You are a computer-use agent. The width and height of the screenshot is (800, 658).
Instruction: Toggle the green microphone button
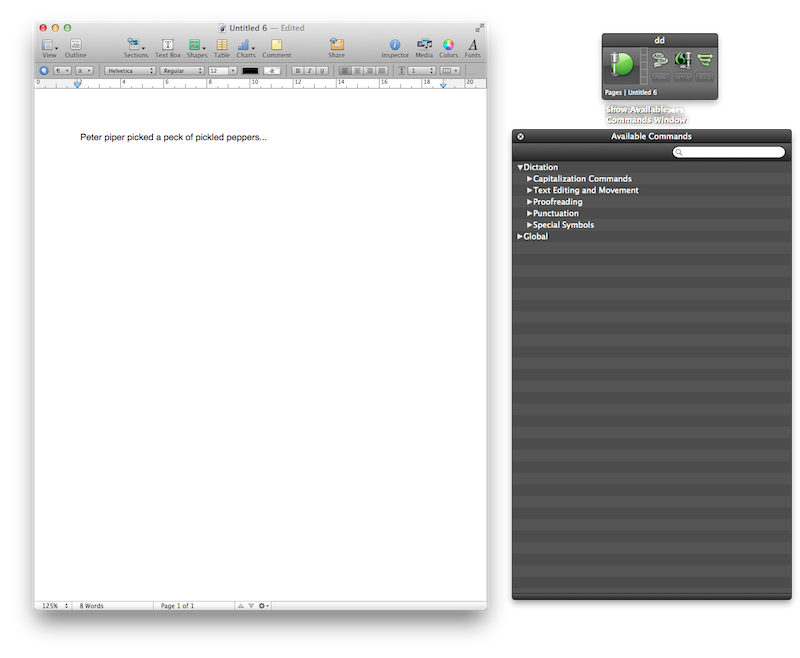(x=621, y=64)
